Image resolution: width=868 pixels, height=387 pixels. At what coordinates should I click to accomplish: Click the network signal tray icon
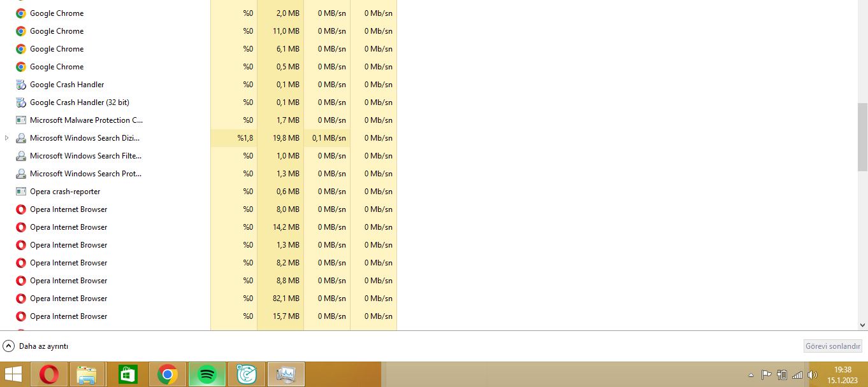797,375
